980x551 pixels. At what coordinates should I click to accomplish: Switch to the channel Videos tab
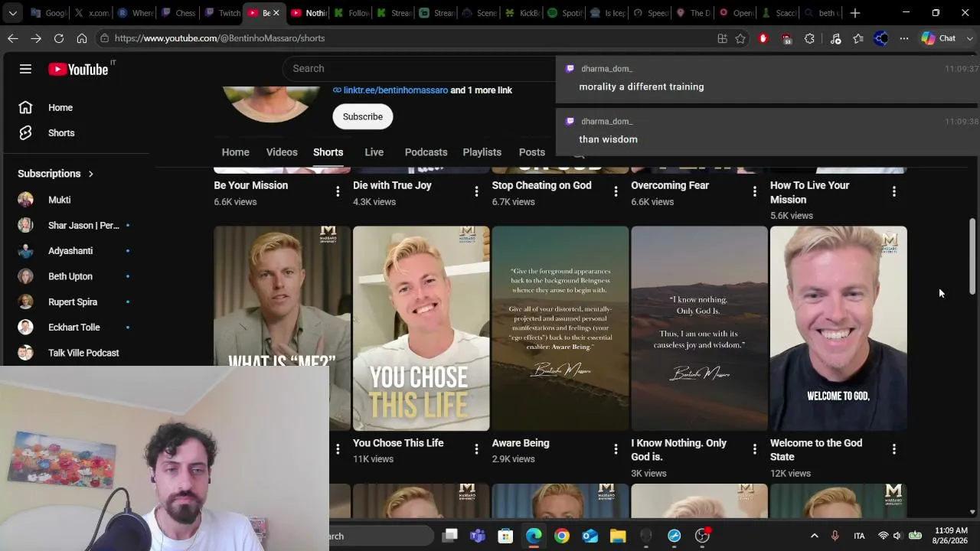tap(282, 152)
